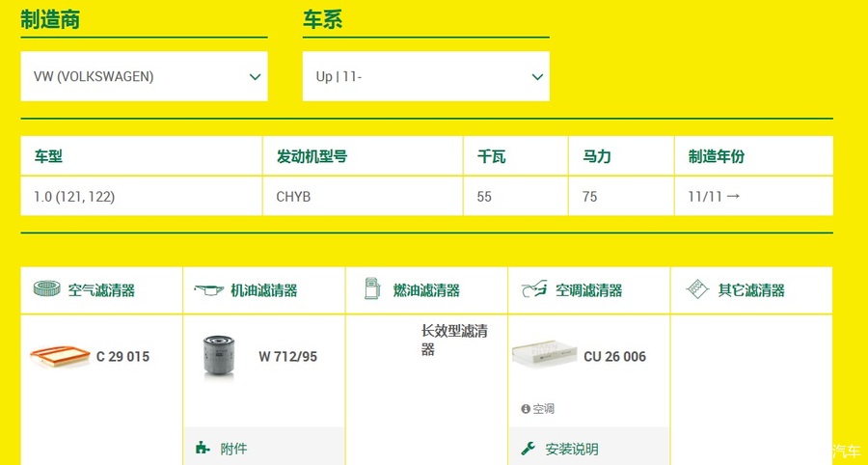Select the 燃油滤清器 tab label
The height and width of the screenshot is (465, 868).
[x=426, y=290]
